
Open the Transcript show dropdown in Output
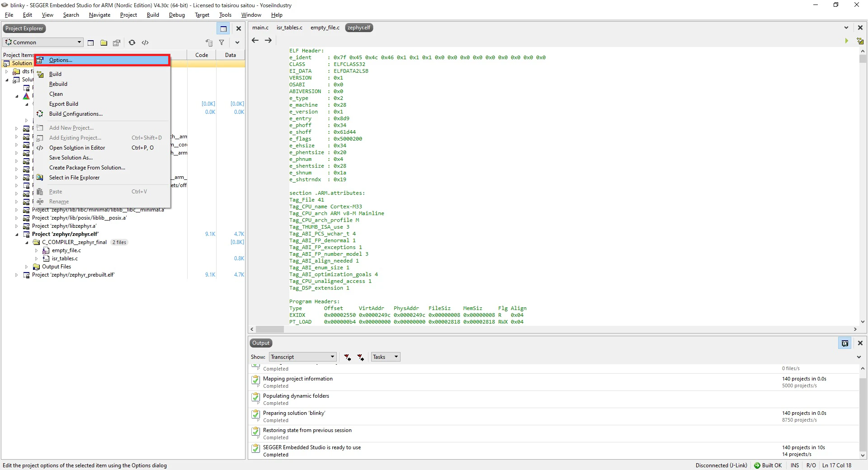[303, 357]
